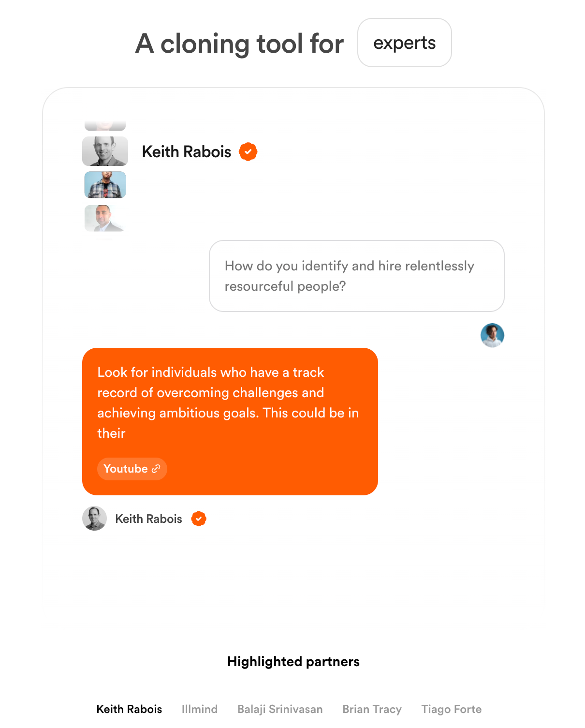Click the round user avatar under the question
Image resolution: width=585 pixels, height=728 pixels.
click(492, 335)
